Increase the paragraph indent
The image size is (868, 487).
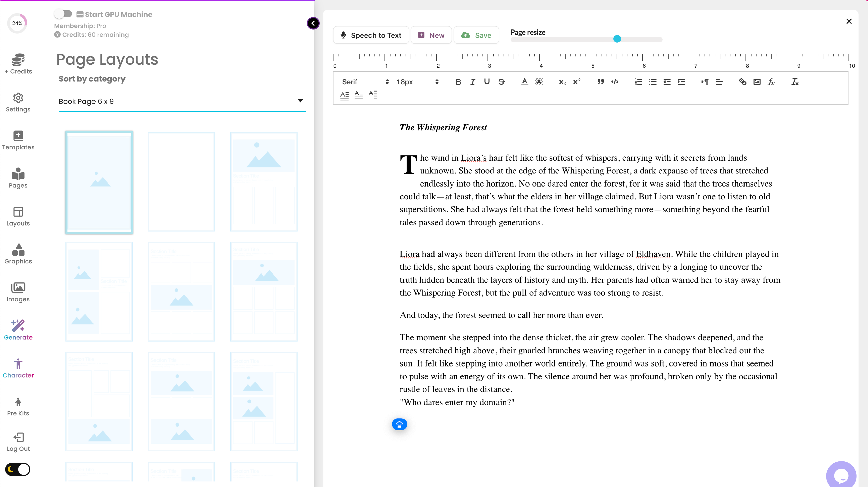(681, 82)
